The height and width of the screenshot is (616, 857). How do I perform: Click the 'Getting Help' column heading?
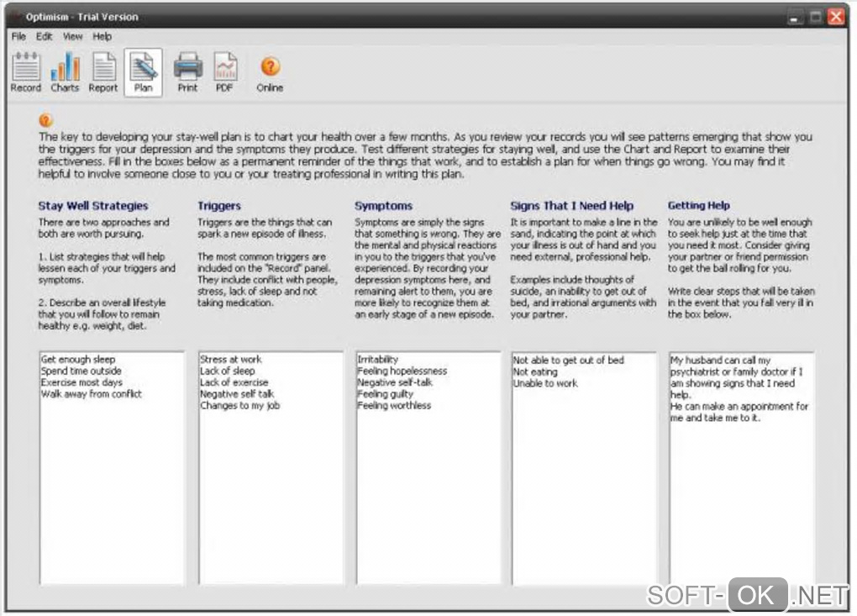click(699, 206)
